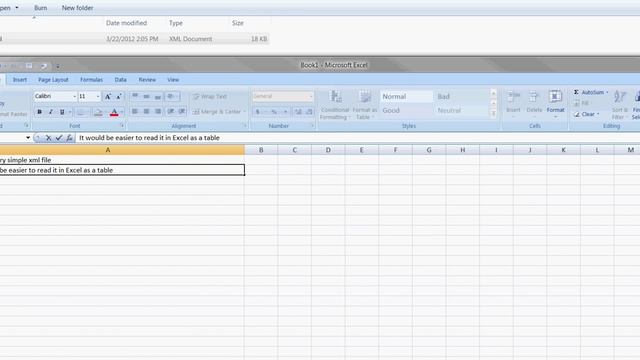Viewport: 640px width, 360px height.
Task: Open the Review ribbon tab
Action: coord(147,80)
